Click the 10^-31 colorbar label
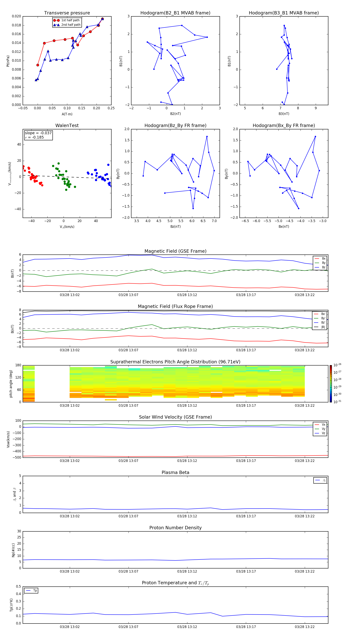351x644 pixels. coord(337,402)
